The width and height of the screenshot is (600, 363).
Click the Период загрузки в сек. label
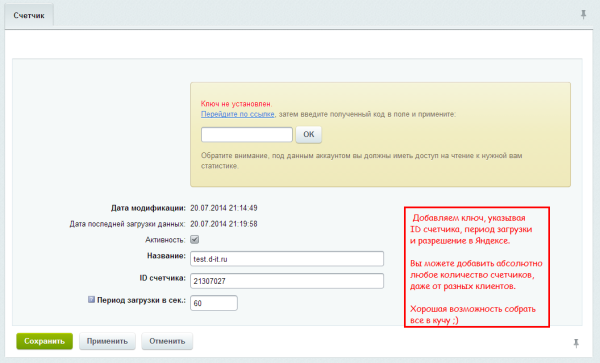pyautogui.click(x=141, y=300)
